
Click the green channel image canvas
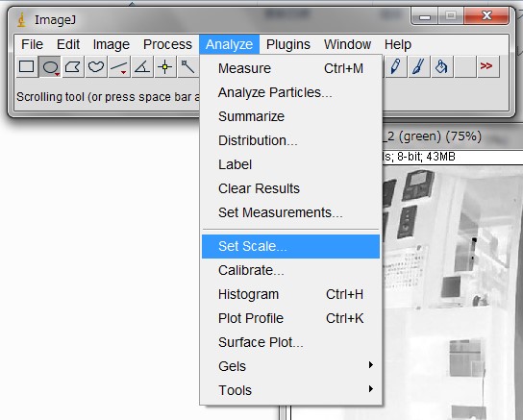(453, 293)
